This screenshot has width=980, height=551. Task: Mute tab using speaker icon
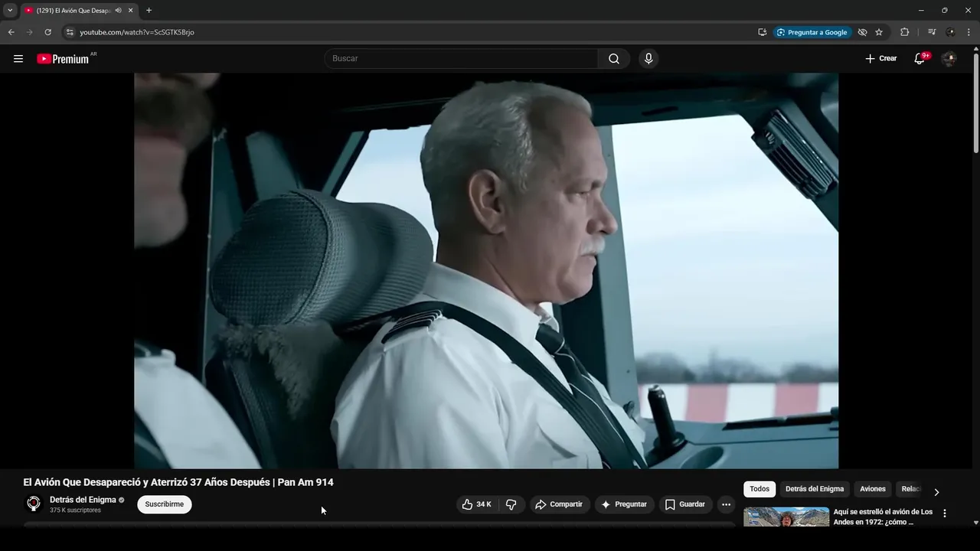119,10
